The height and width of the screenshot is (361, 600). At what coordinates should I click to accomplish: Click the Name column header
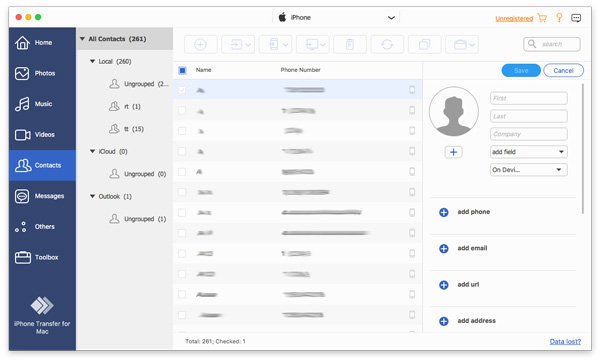pos(204,70)
